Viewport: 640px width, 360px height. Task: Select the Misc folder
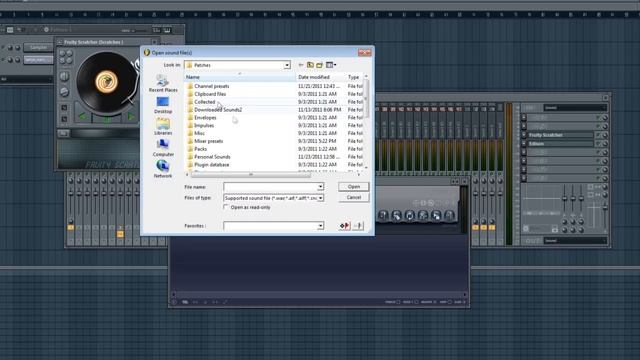[199, 133]
